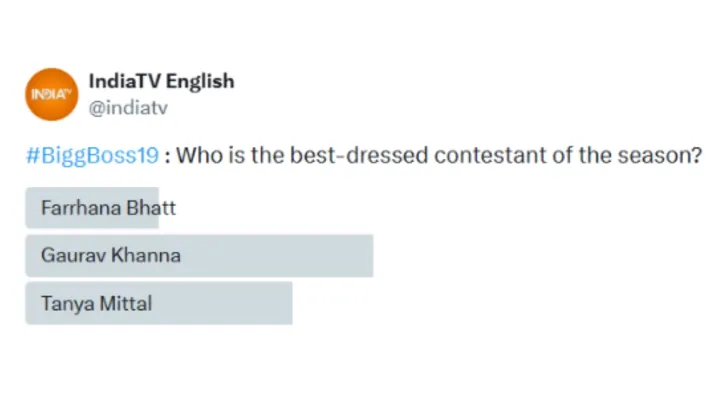Click the 'Gaurav Khanna' name label
Viewport: 715px width, 402px height.
point(111,256)
